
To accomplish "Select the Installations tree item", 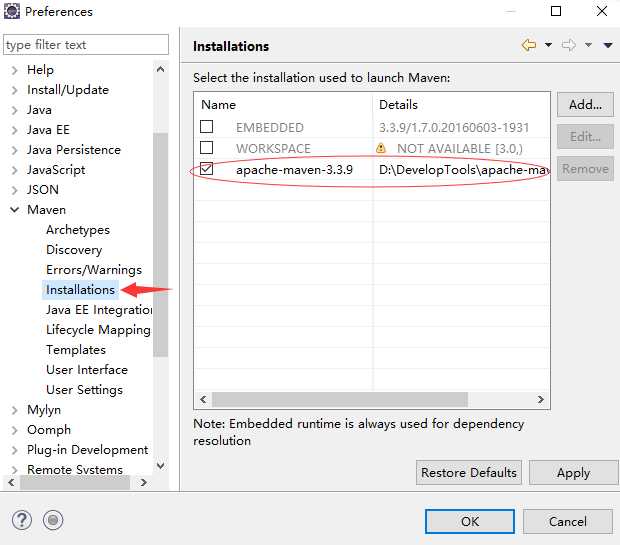I will pos(80,290).
